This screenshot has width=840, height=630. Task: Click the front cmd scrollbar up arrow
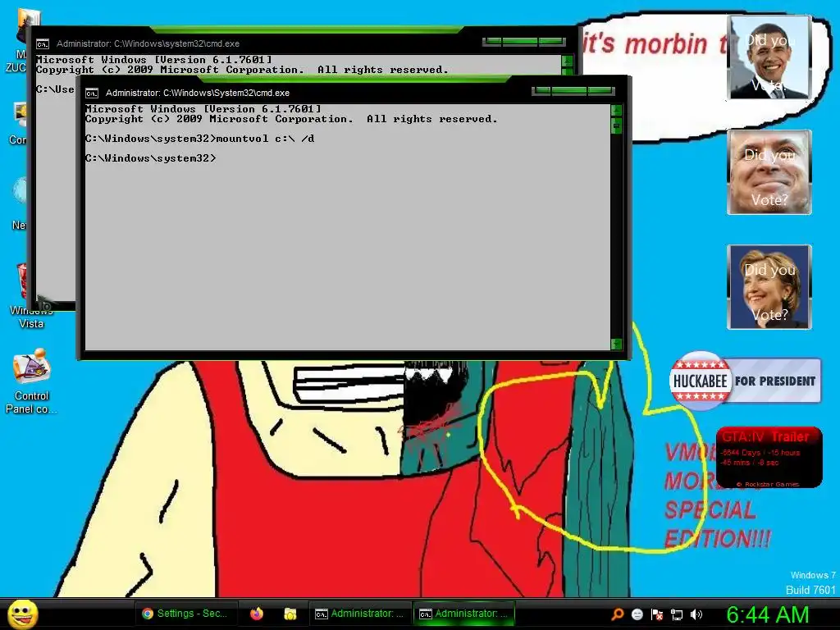(x=617, y=111)
